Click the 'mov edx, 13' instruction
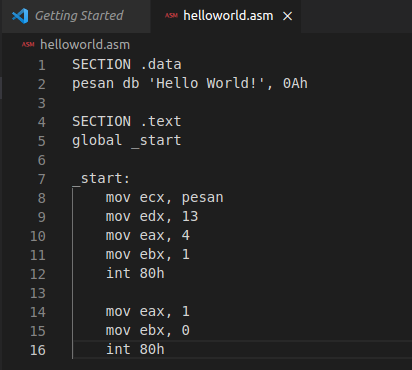The height and width of the screenshot is (370, 412). [152, 216]
